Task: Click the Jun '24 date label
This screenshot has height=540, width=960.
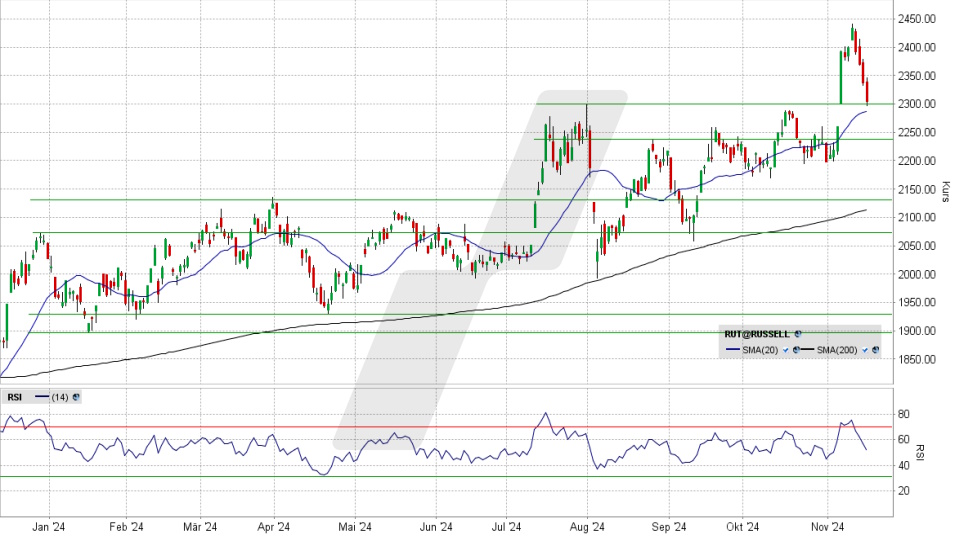Action: (x=437, y=527)
